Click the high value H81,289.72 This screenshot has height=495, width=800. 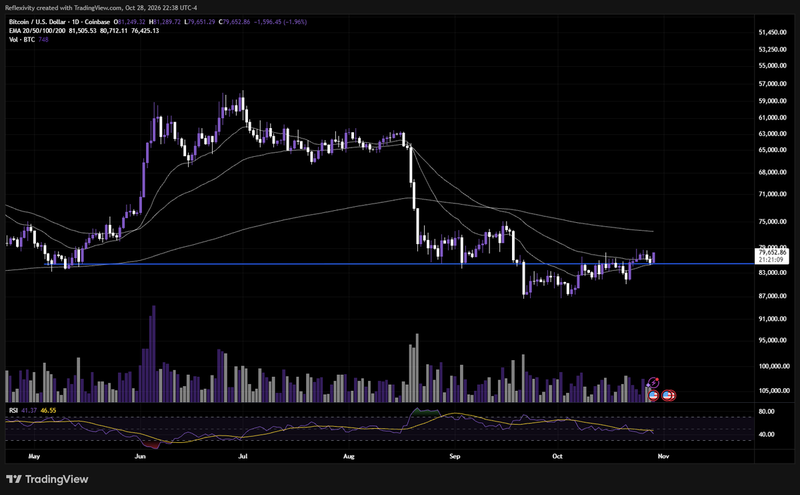[164, 22]
